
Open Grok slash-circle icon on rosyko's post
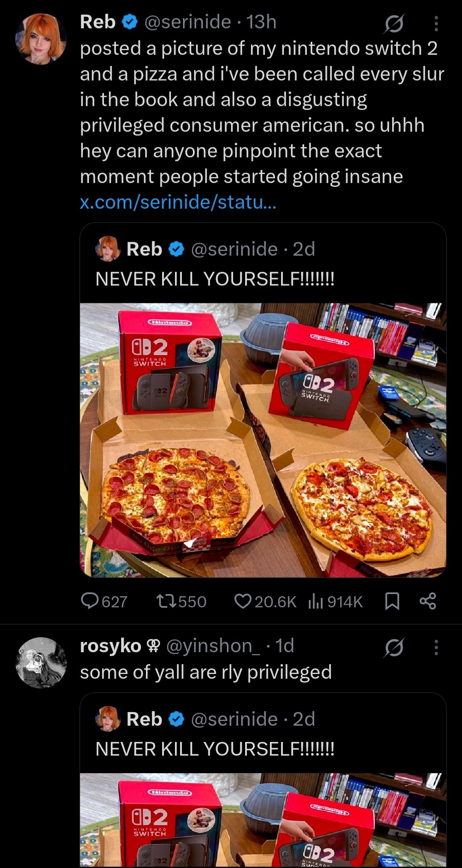[x=394, y=647]
